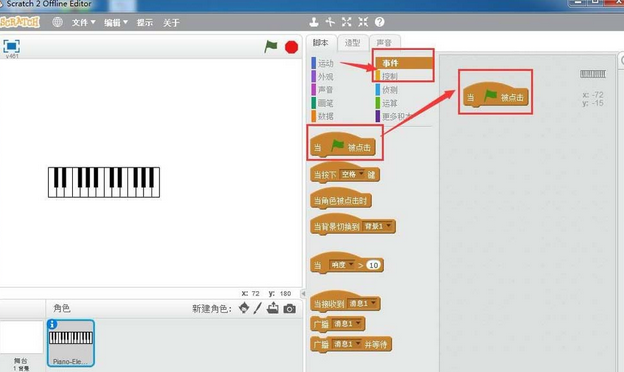The image size is (624, 372).
Task: Click the green flag hat block in script area
Action: click(x=495, y=95)
